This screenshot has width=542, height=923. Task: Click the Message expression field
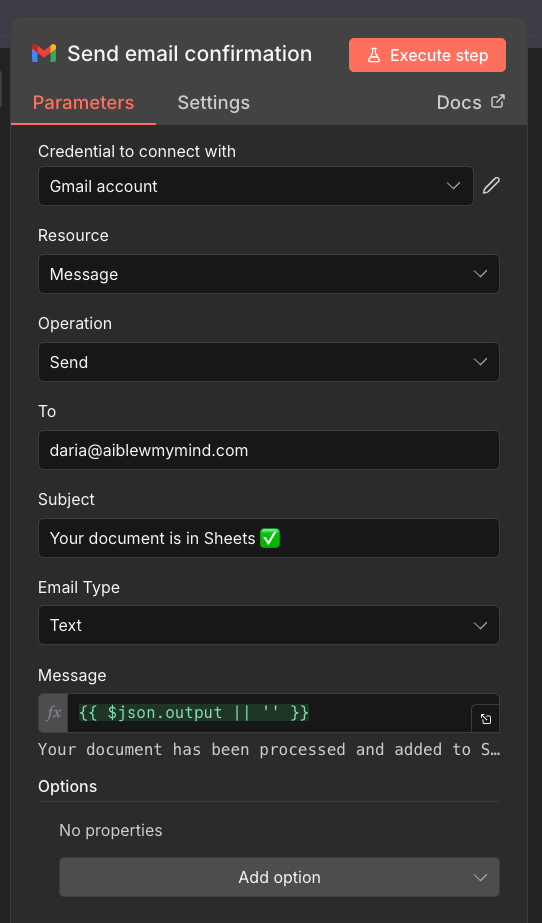pyautogui.click(x=269, y=713)
